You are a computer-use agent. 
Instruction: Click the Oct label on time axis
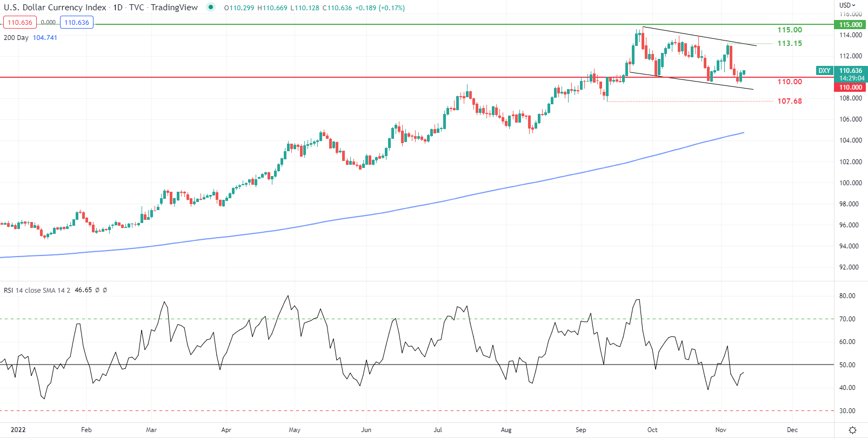(652, 430)
